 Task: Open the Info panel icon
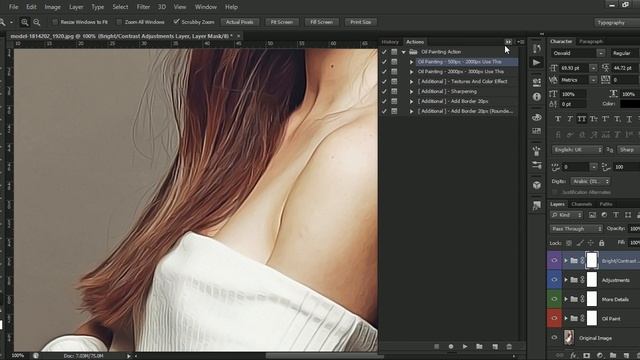tap(537, 97)
